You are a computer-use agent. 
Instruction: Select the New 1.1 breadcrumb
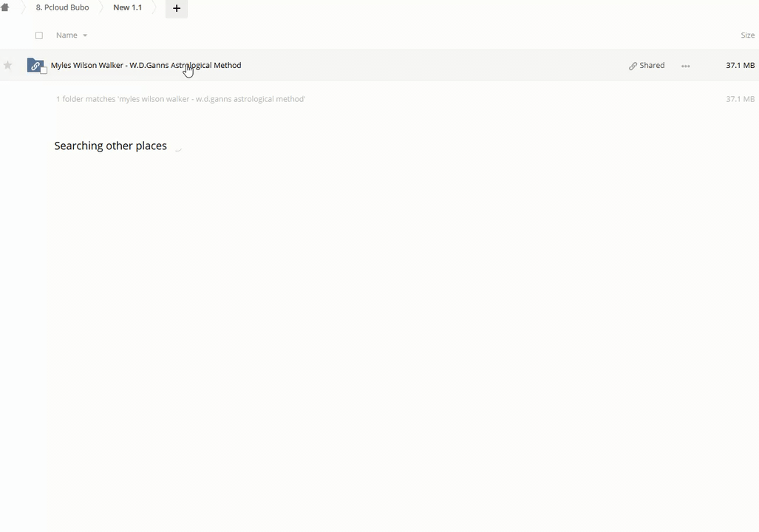point(127,7)
